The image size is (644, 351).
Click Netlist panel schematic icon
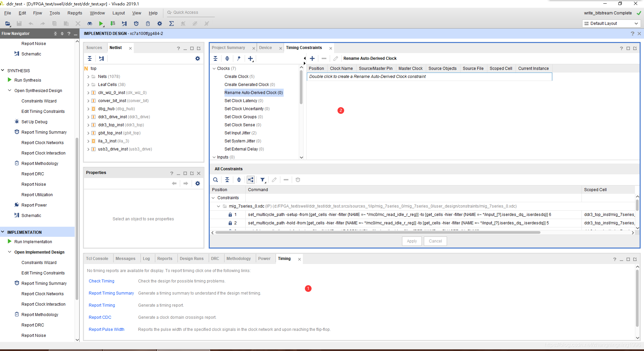101,58
